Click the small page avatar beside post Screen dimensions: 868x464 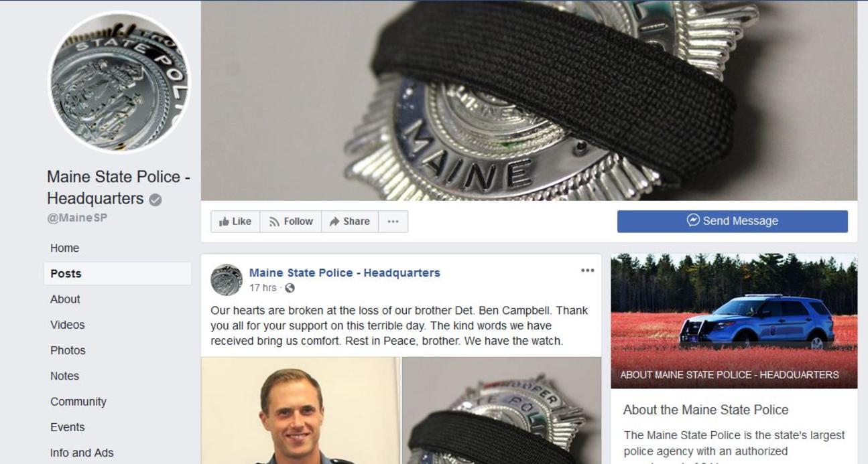point(227,280)
